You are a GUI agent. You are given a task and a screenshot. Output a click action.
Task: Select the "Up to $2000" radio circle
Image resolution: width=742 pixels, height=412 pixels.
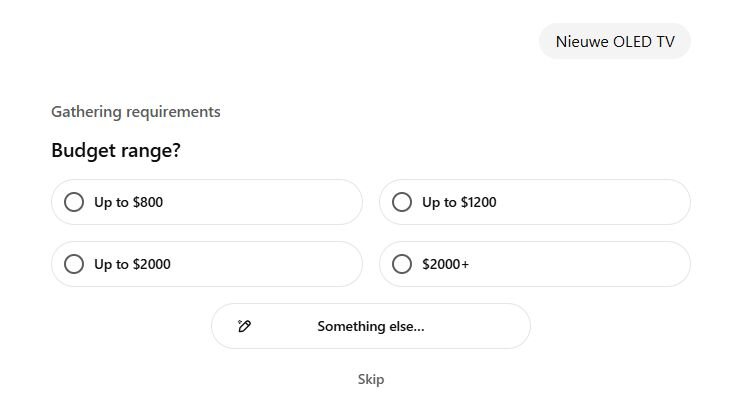74,264
